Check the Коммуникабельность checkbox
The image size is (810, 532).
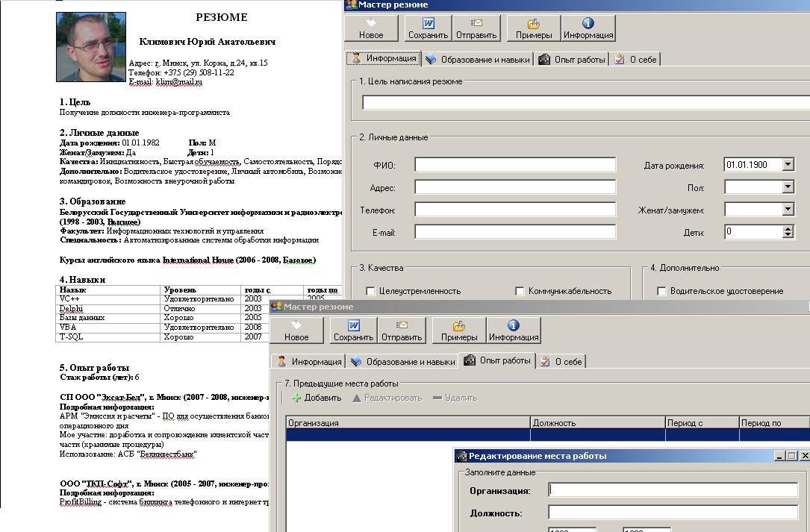click(x=520, y=291)
